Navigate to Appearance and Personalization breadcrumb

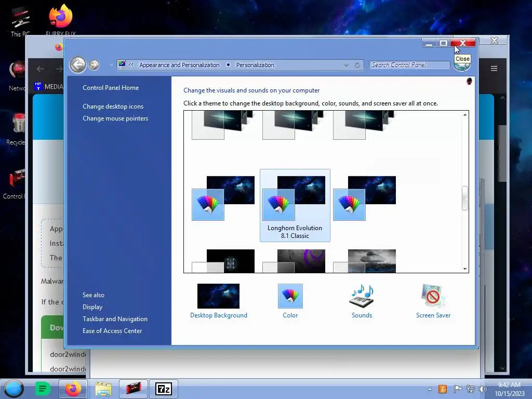coord(179,65)
